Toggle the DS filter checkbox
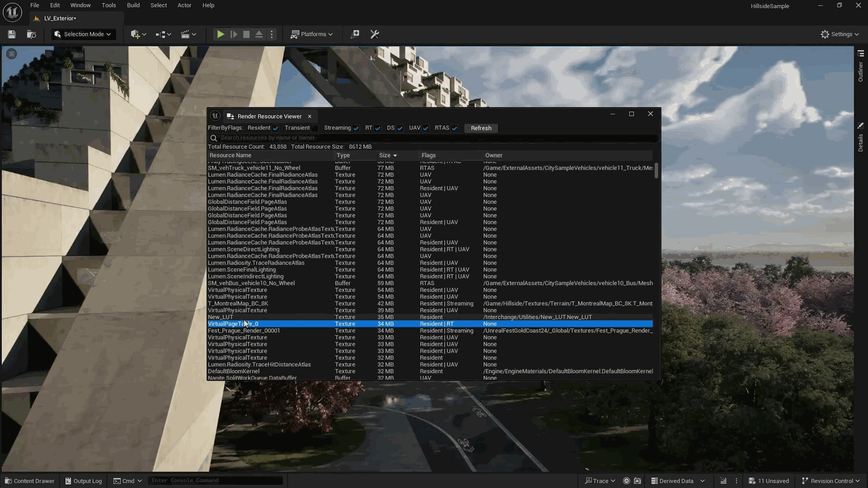 point(400,129)
